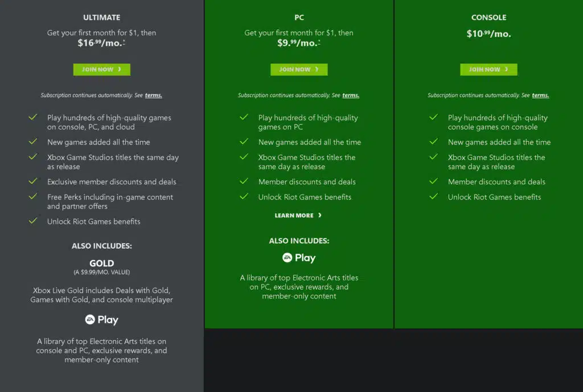Click the Learn More chevron arrow
The height and width of the screenshot is (392, 583).
pos(320,215)
